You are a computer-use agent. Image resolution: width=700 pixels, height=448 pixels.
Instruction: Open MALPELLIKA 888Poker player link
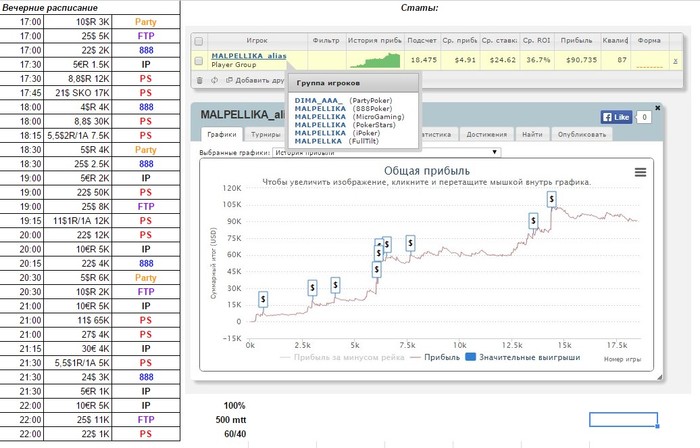[320, 108]
